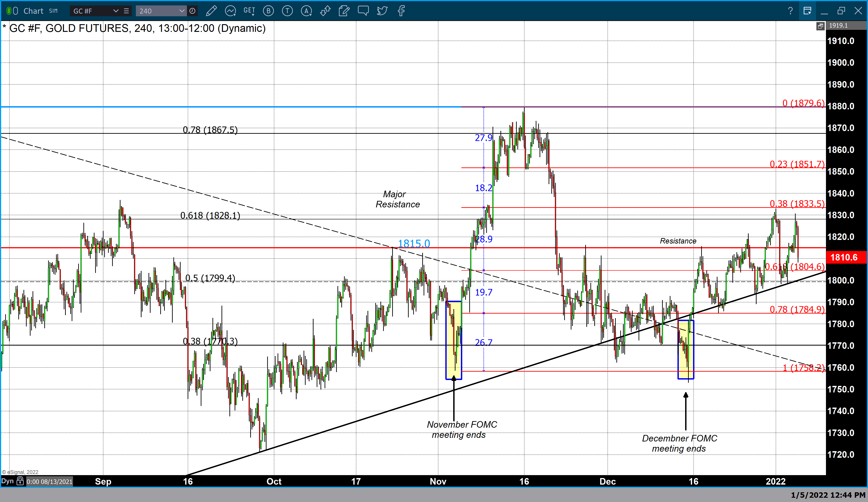Click the help question mark button

[x=790, y=11]
